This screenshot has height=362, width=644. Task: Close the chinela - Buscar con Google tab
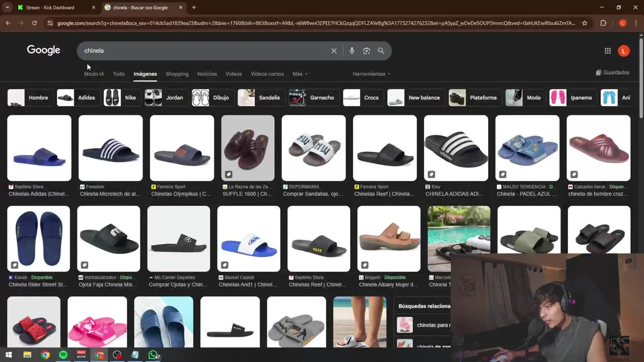181,8
